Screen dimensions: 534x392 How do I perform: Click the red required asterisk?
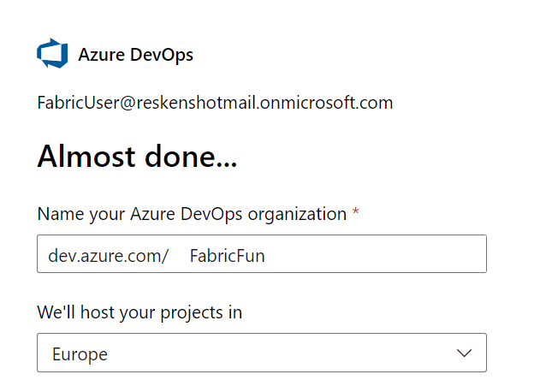[355, 213]
